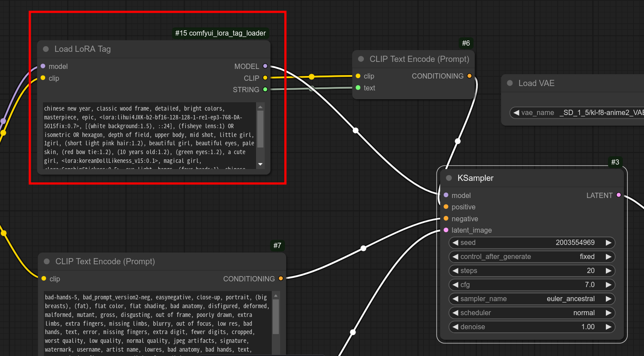Click the steps value 20
The height and width of the screenshot is (356, 644).
(591, 271)
